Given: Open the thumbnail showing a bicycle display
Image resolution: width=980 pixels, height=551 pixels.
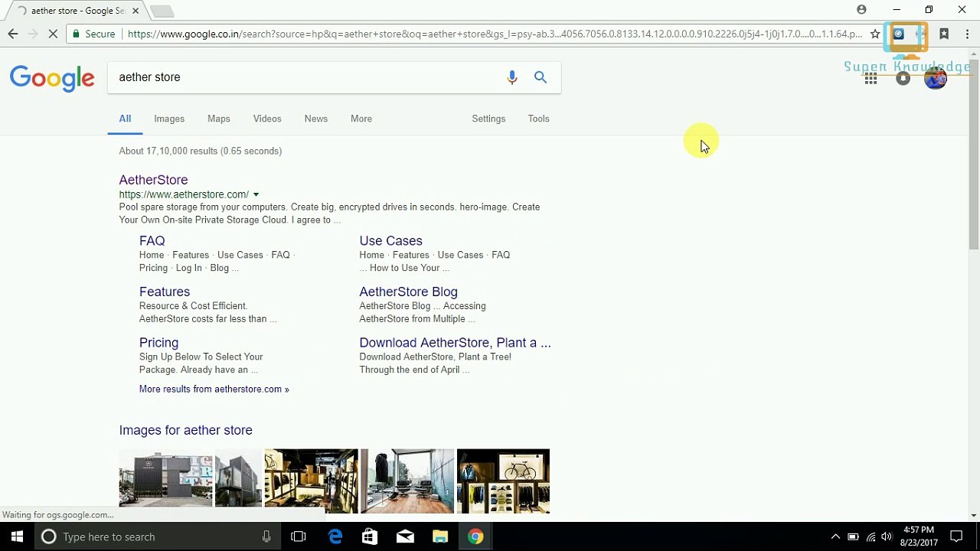Looking at the screenshot, I should [x=503, y=481].
